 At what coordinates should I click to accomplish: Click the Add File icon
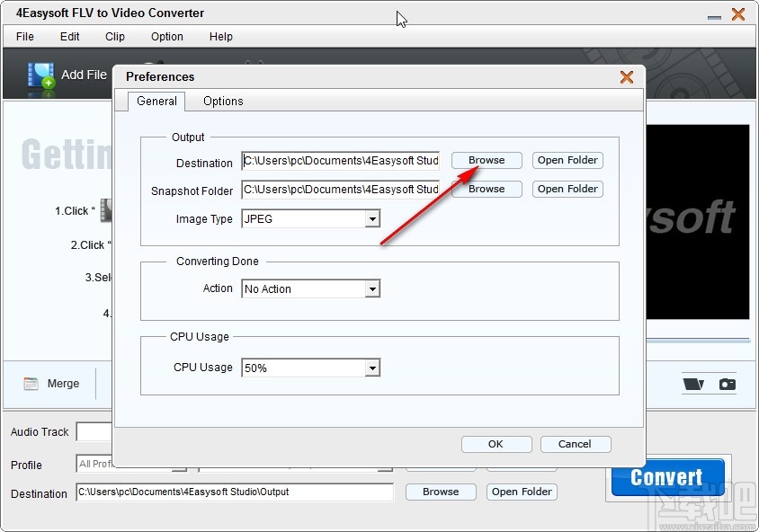point(41,75)
